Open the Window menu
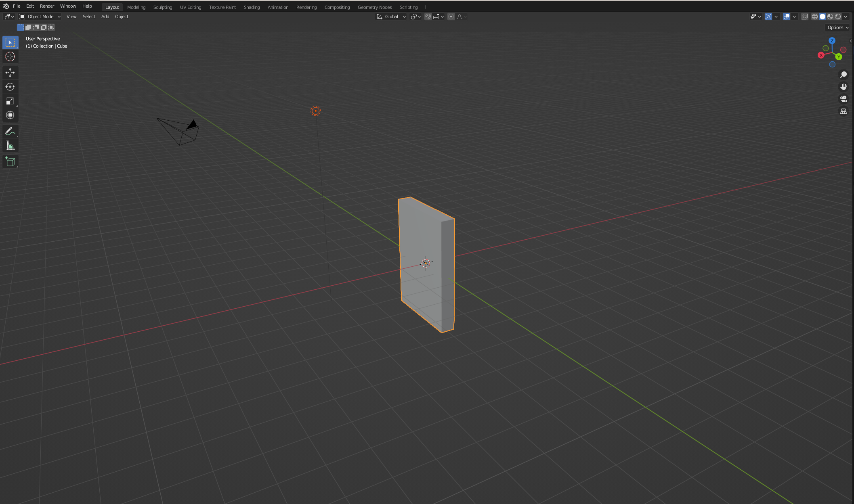 point(68,6)
